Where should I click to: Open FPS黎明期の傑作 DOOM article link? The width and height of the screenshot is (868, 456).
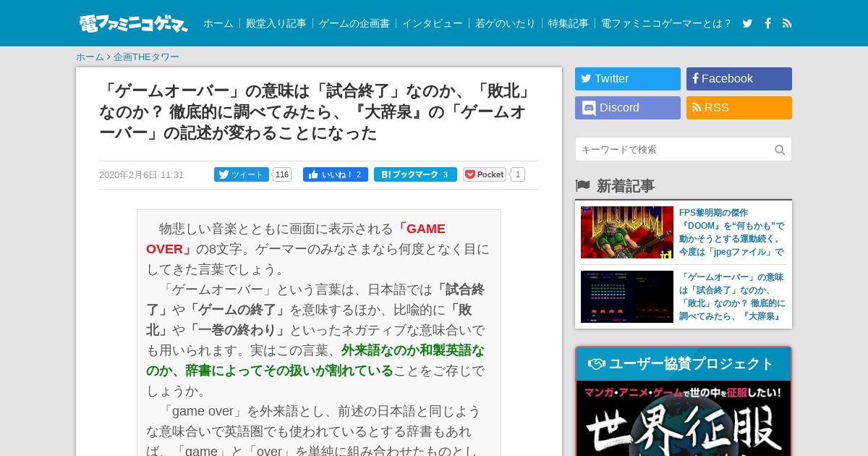[x=732, y=232]
